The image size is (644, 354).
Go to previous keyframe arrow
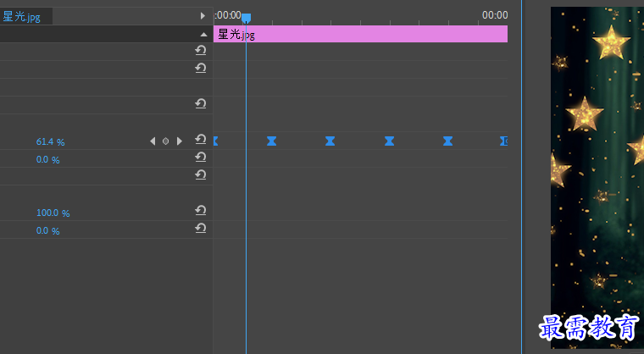(x=153, y=141)
